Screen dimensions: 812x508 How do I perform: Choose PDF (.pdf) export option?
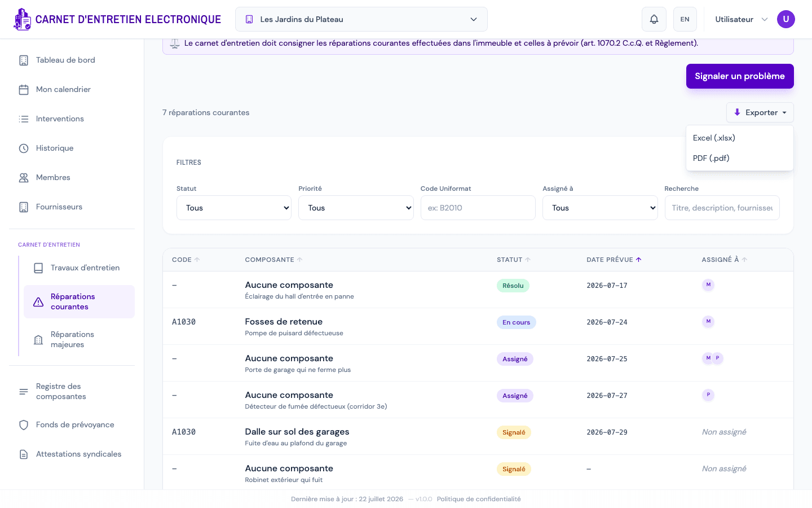pos(740,158)
